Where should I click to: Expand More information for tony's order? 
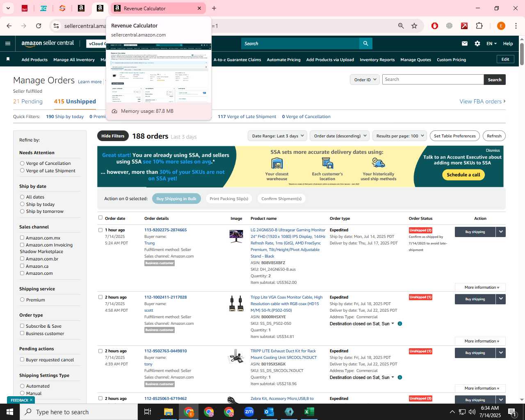click(480, 388)
